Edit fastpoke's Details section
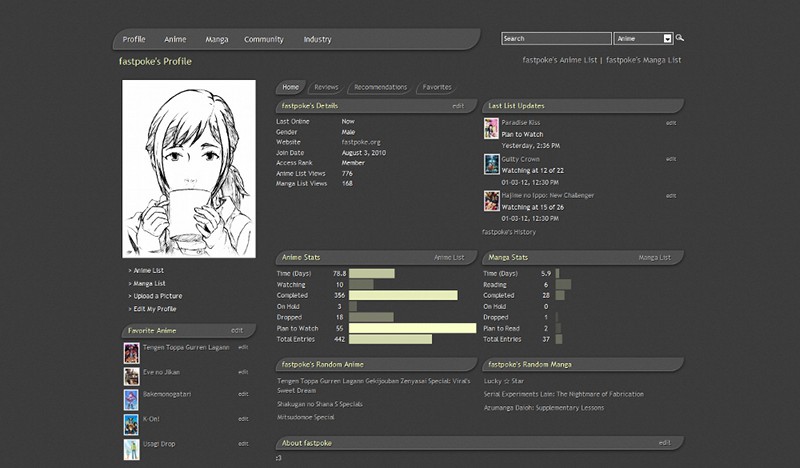The image size is (800, 468). point(458,106)
